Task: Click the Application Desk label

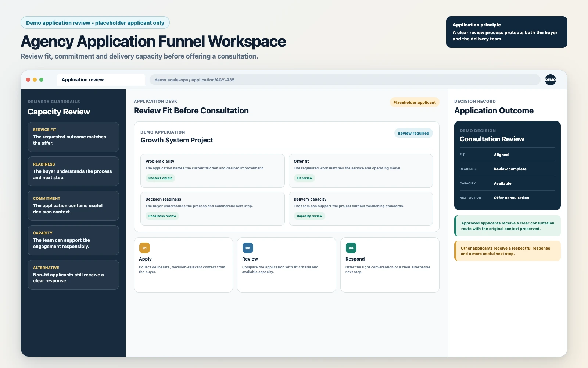Action: click(155, 101)
